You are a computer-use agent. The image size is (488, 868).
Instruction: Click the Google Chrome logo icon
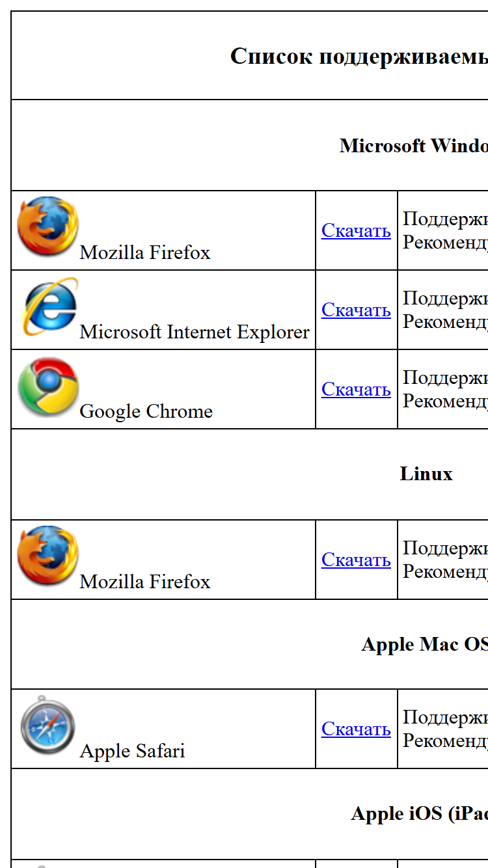click(48, 386)
